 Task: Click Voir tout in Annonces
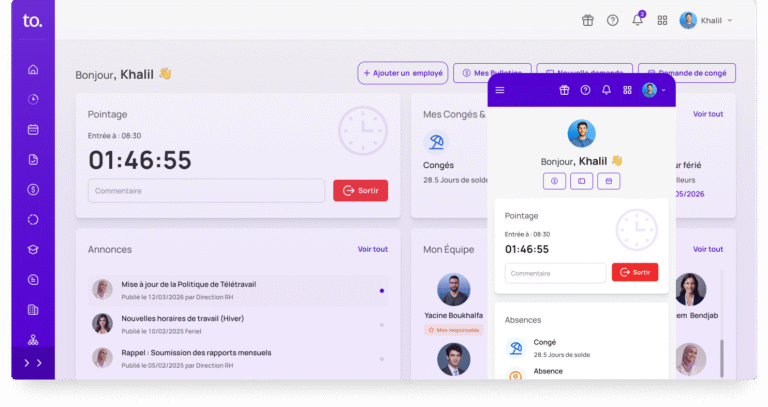(x=372, y=249)
